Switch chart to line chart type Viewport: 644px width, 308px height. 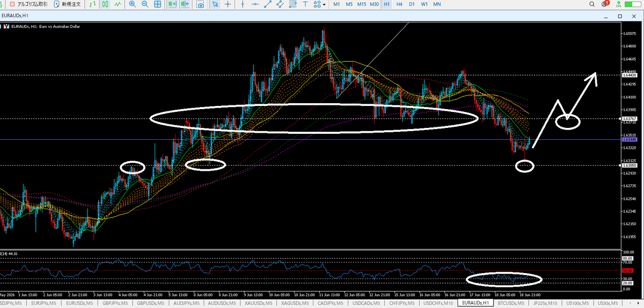coord(119,4)
